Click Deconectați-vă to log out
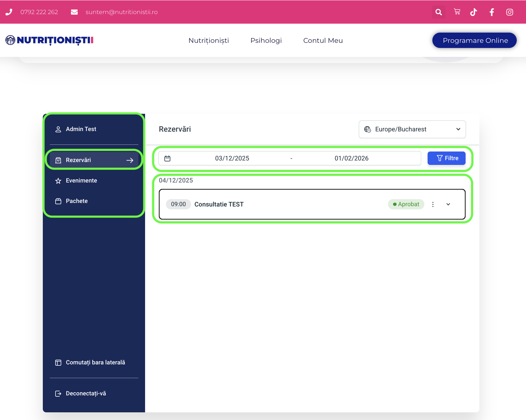Viewport: 526px width, 420px height. [x=85, y=393]
